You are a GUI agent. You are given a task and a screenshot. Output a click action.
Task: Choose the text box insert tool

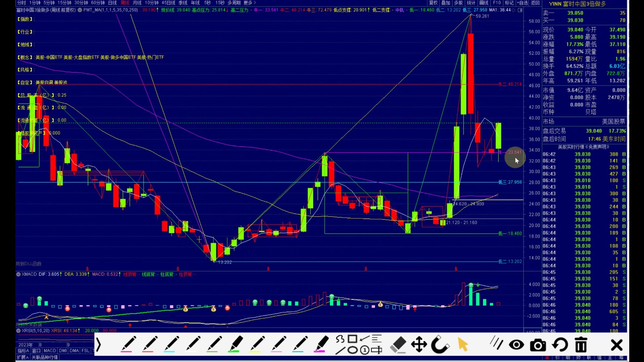coord(377,351)
